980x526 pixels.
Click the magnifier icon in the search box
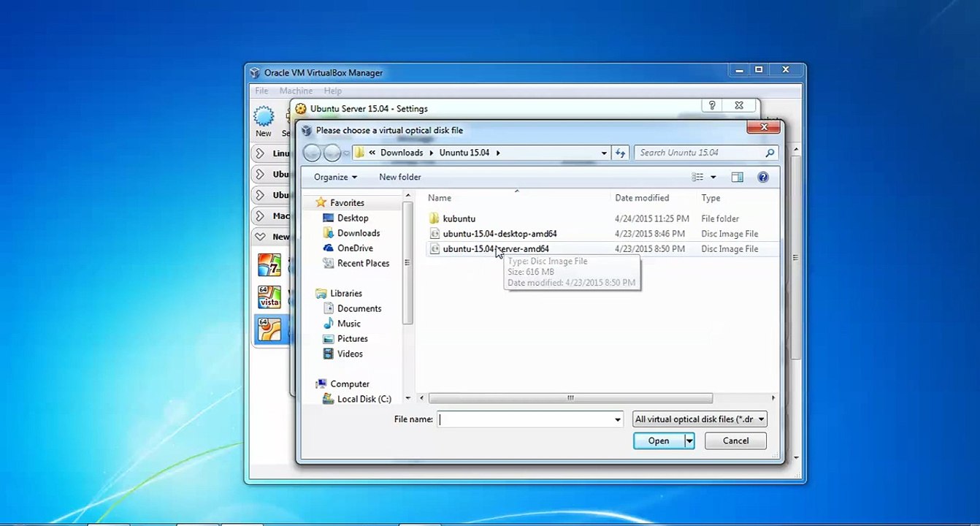(770, 153)
